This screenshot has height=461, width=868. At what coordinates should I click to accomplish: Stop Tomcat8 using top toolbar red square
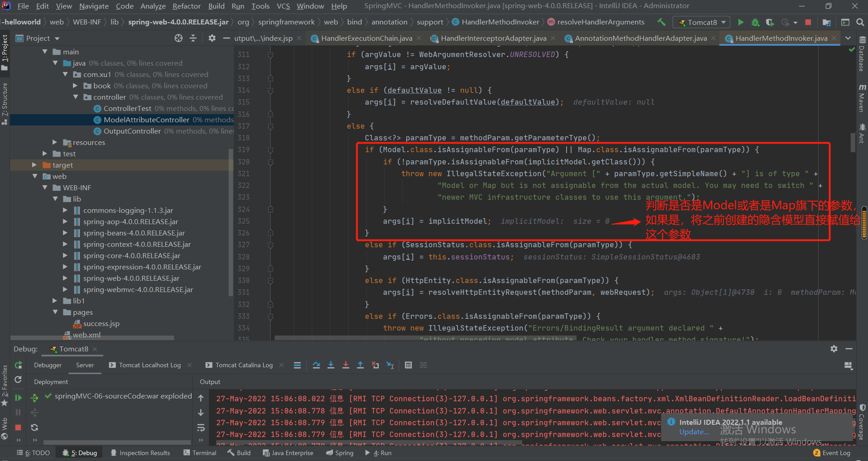coord(808,22)
